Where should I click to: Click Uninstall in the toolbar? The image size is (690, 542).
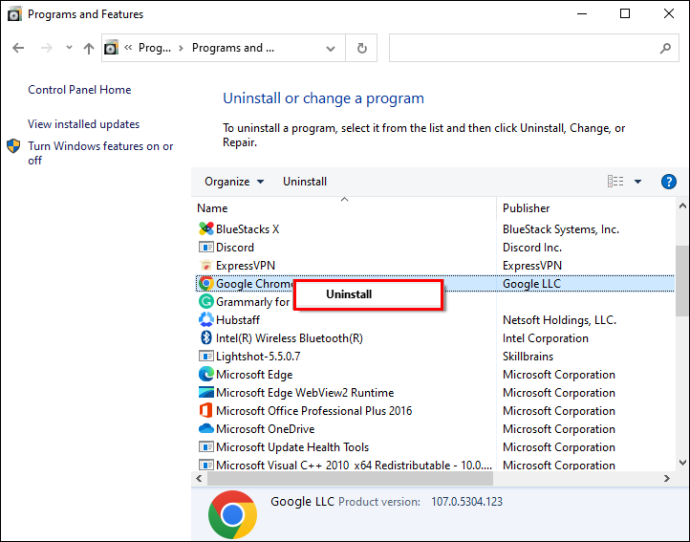coord(305,182)
